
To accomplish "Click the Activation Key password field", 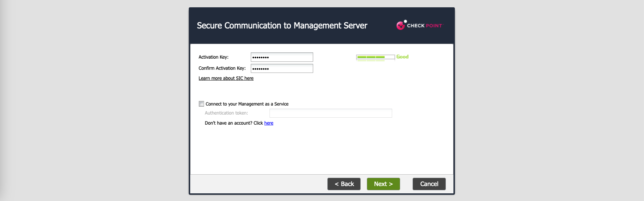I will click(282, 57).
